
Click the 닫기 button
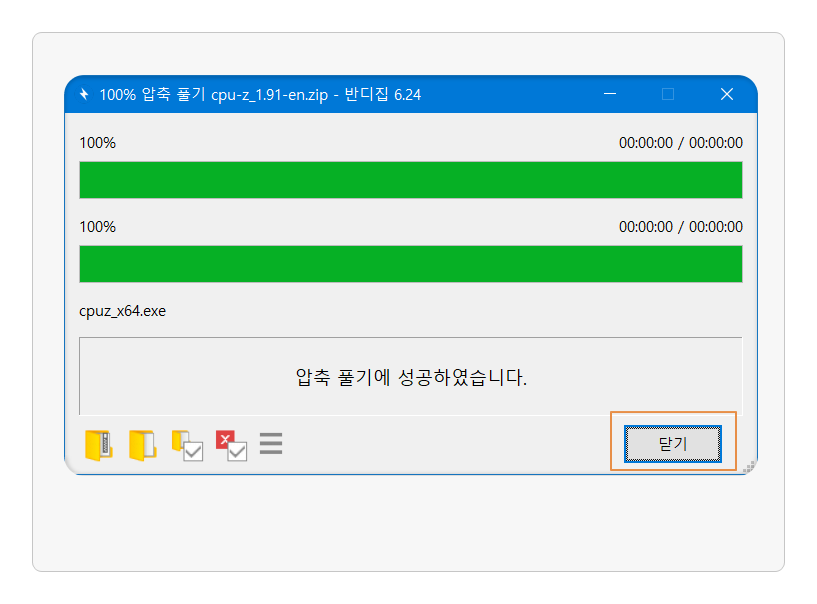(673, 443)
